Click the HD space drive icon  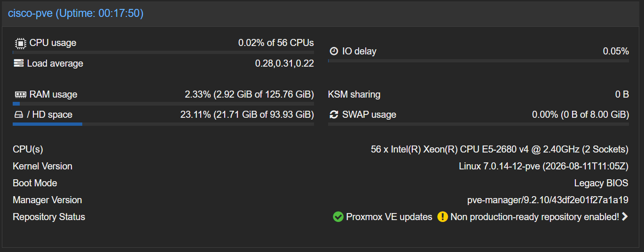[18, 115]
